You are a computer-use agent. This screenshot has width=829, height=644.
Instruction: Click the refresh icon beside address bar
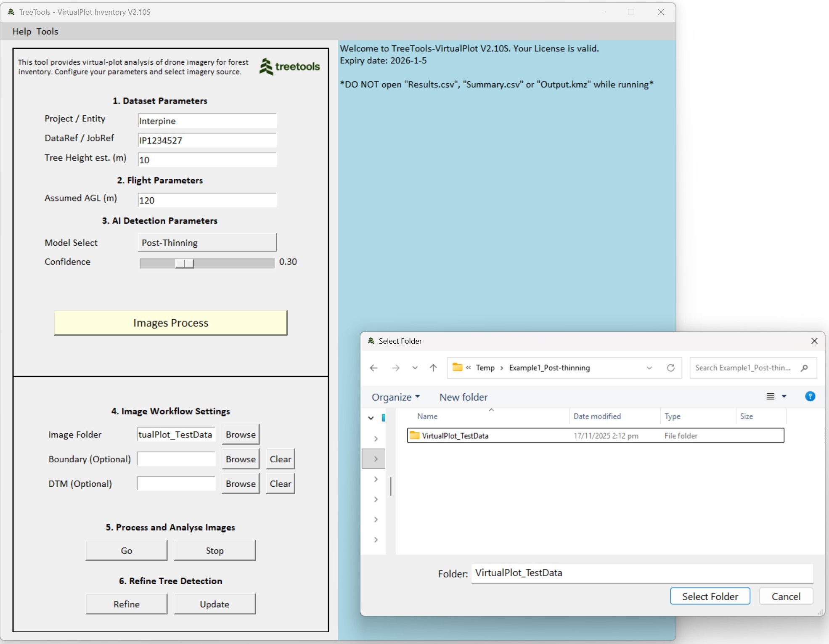click(671, 368)
